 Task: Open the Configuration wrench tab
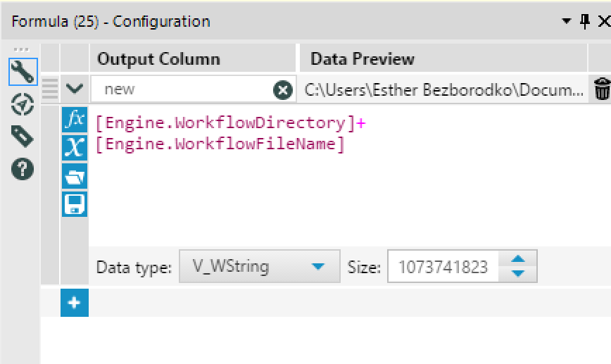coord(23,72)
